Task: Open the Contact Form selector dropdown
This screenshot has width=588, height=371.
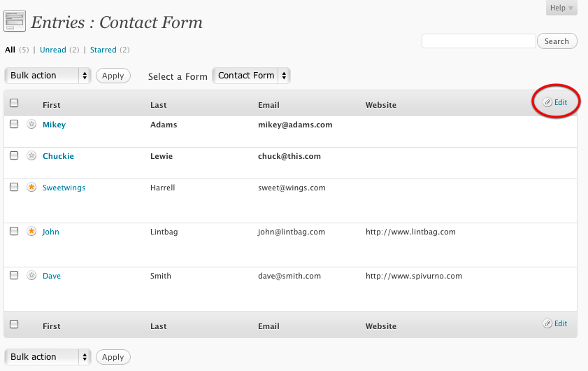Action: click(251, 76)
